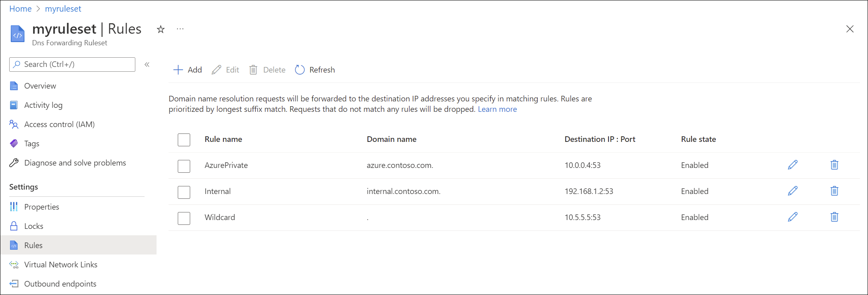Click the pencil edit icon for Internal rule

click(793, 191)
